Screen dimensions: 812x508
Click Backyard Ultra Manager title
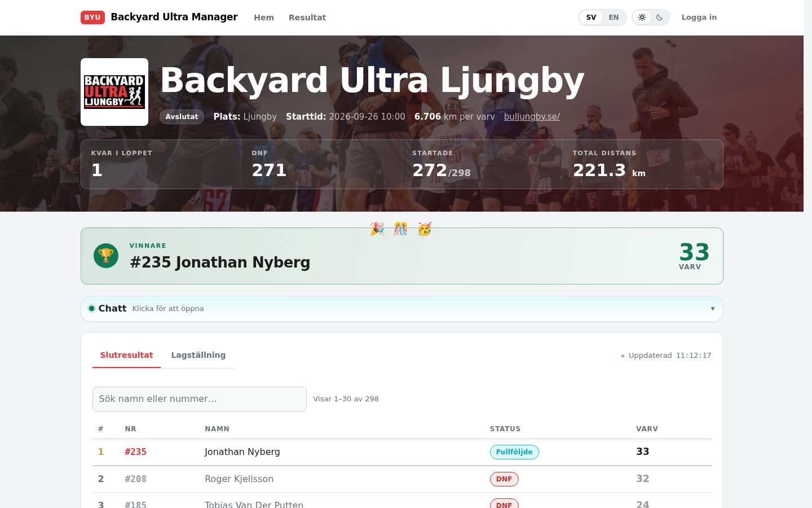[174, 17]
